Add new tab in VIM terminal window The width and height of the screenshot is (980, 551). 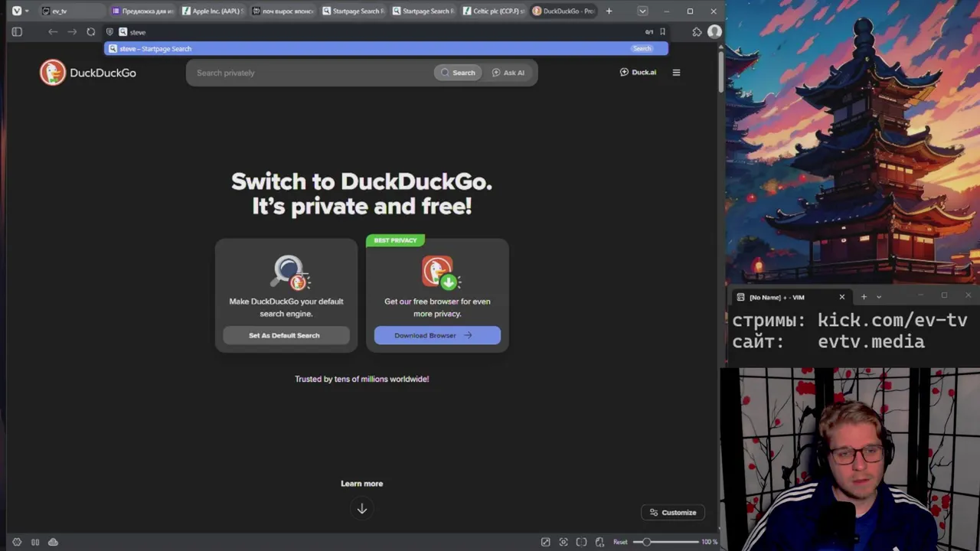coord(864,297)
